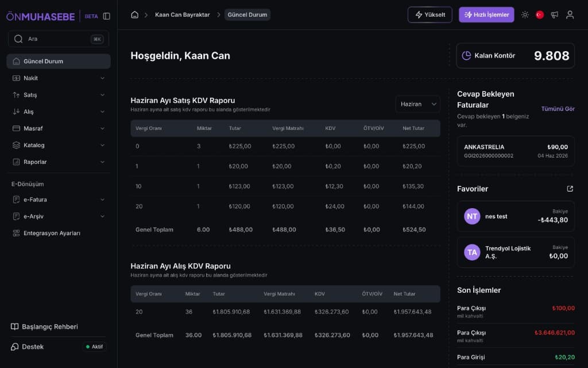Expand the e-Arşiv menu chevron

coord(102,216)
